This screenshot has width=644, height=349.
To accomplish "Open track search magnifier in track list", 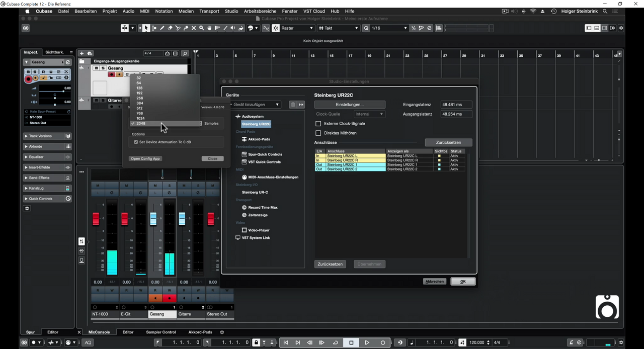I will click(x=185, y=53).
